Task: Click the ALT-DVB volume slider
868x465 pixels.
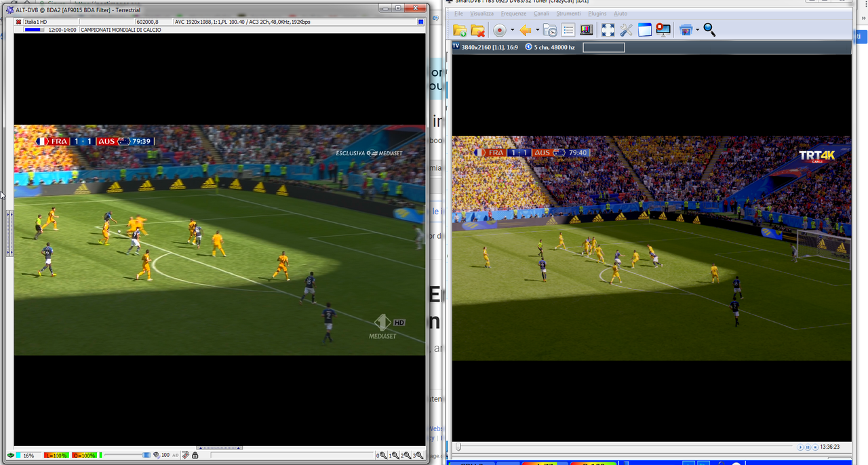Action: coord(127,455)
